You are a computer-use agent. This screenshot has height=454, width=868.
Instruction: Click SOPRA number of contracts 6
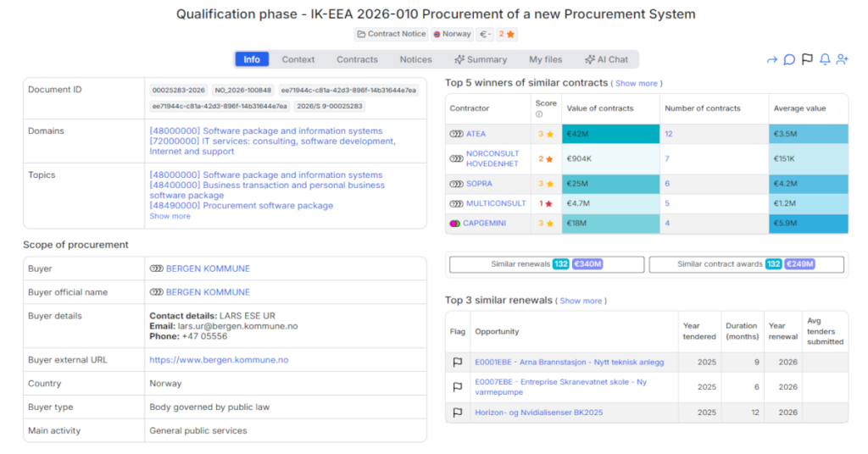667,184
